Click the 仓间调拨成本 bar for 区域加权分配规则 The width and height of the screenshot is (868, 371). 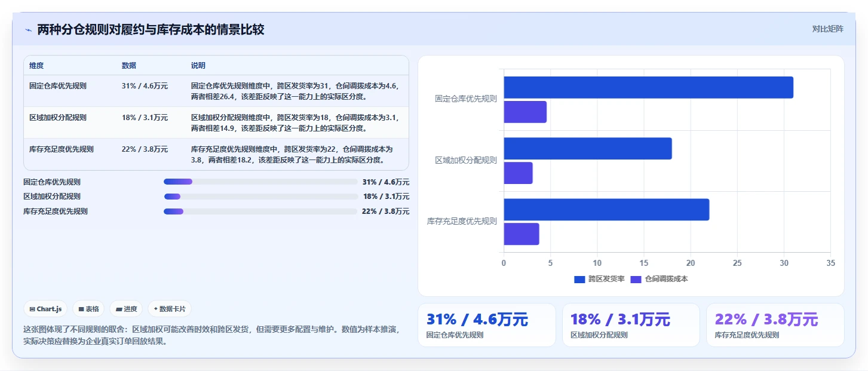(518, 173)
